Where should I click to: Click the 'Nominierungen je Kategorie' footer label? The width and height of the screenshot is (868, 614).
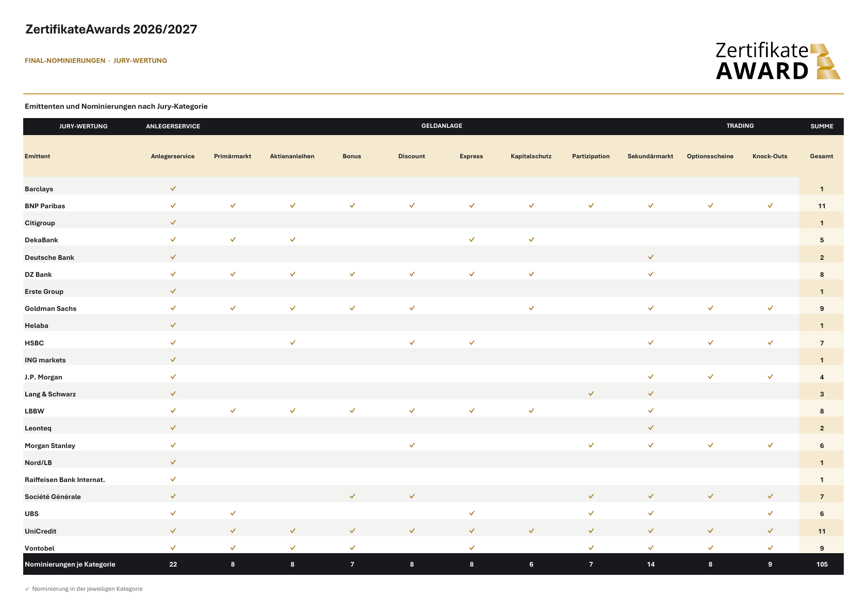tap(70, 565)
